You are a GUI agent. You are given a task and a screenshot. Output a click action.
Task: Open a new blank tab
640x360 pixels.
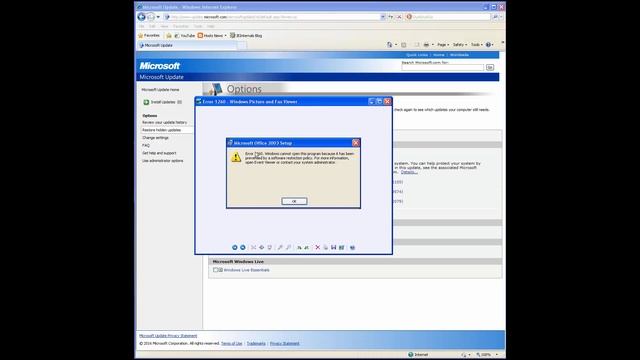coord(242,45)
